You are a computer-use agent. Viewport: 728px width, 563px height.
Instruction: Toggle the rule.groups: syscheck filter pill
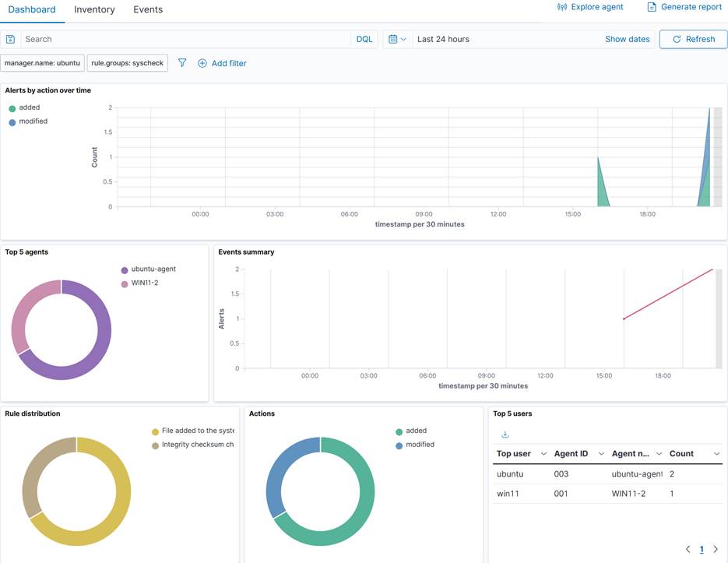click(128, 63)
